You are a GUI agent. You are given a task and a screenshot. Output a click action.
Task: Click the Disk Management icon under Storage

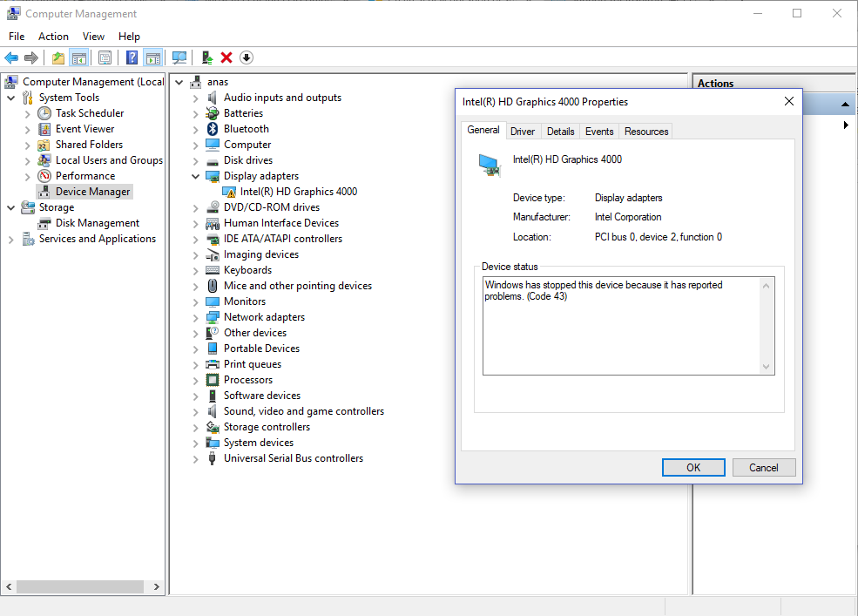44,223
